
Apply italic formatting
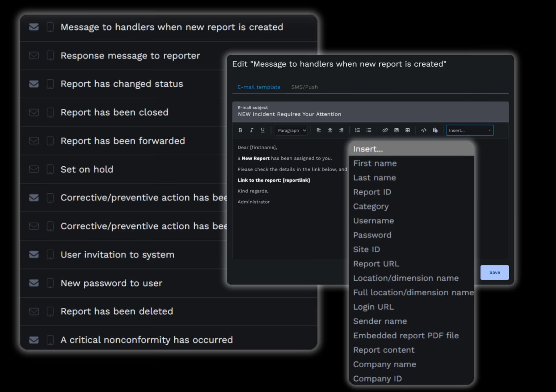tap(251, 130)
